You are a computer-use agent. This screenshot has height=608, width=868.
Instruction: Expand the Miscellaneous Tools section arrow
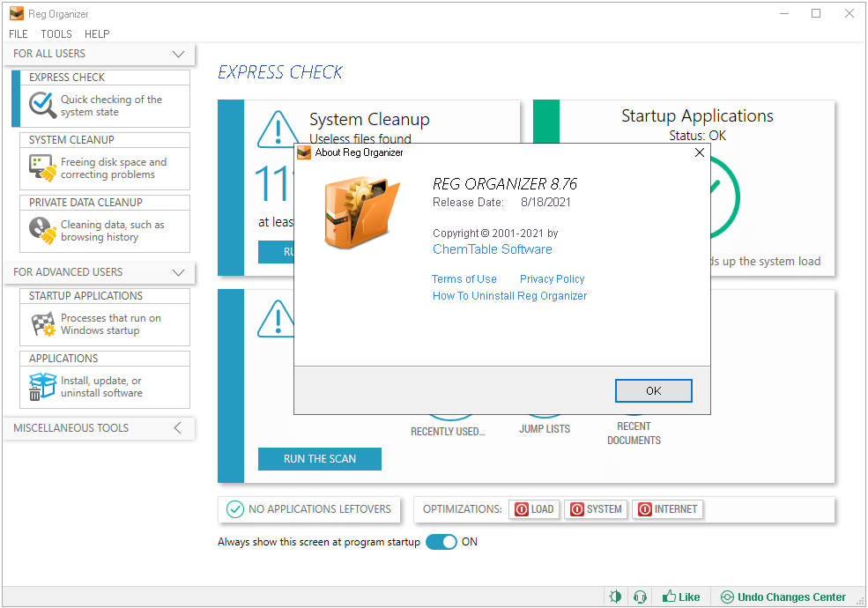pos(178,427)
